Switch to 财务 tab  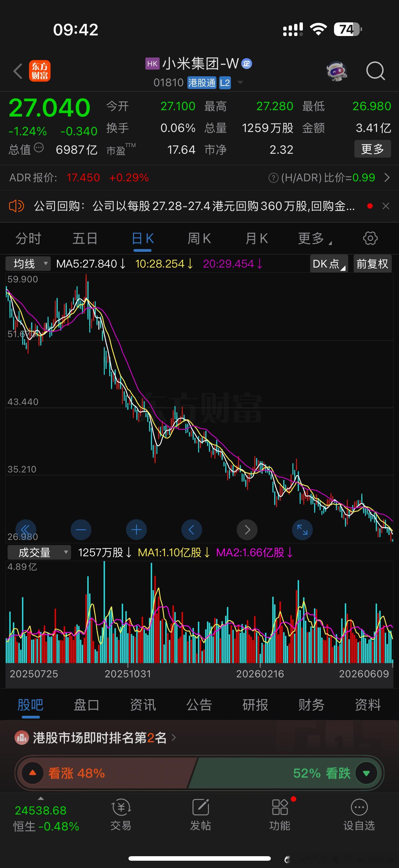tap(312, 705)
